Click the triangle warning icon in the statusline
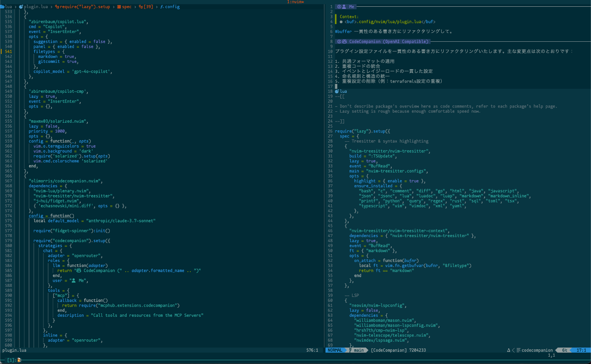This screenshot has height=364, width=591. coord(509,350)
